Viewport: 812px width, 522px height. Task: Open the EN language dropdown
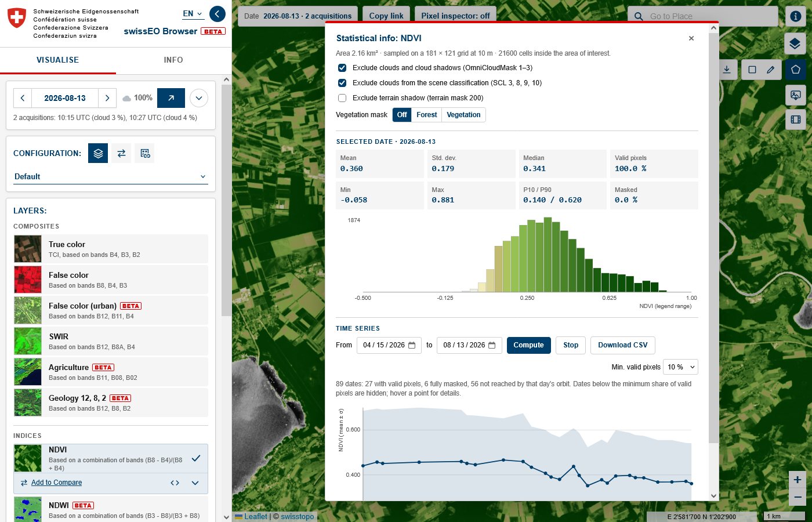click(x=193, y=13)
